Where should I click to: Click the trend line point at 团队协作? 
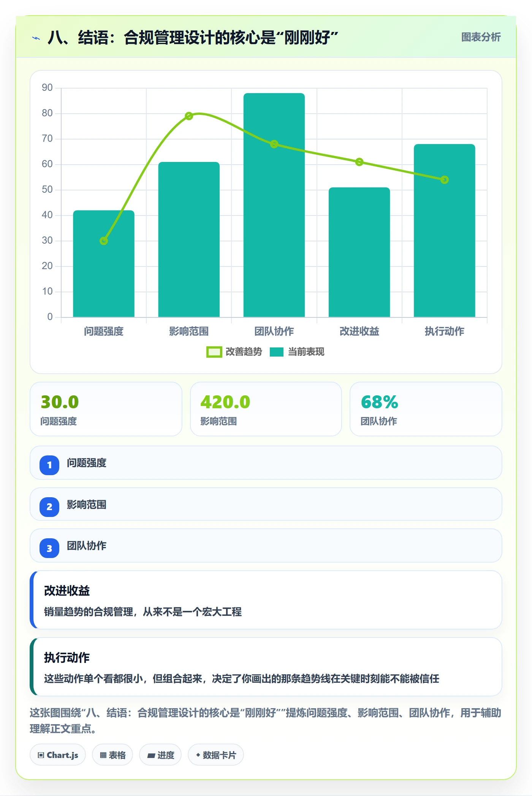[x=274, y=144]
